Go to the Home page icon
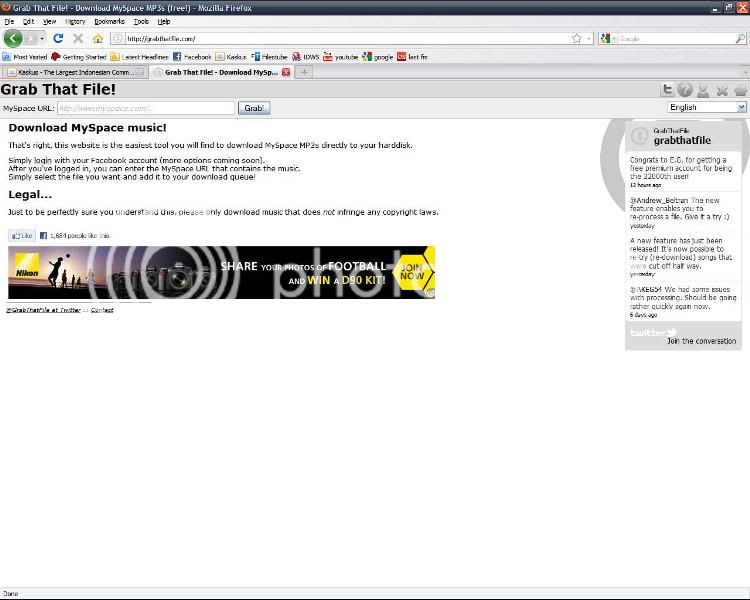This screenshot has width=750, height=600. tap(98, 38)
